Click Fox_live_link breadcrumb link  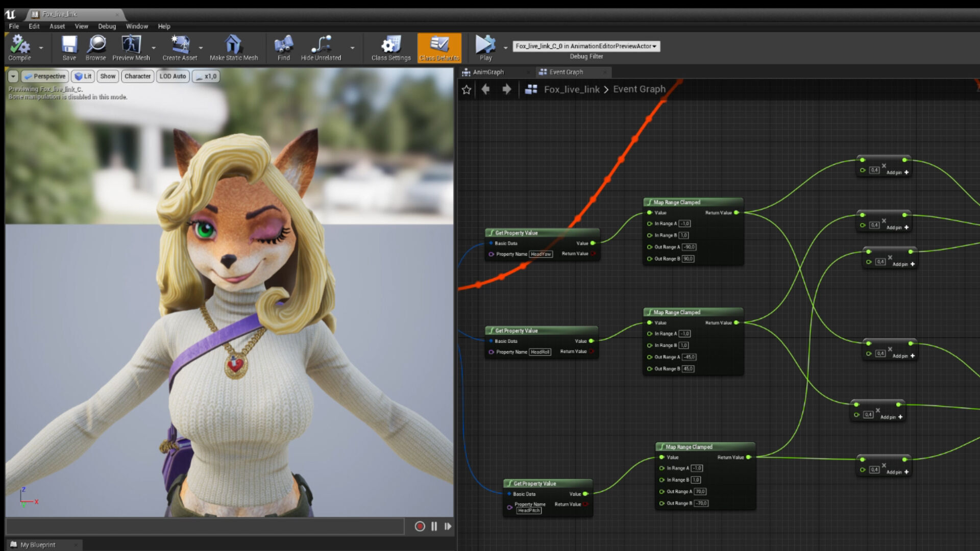572,89
